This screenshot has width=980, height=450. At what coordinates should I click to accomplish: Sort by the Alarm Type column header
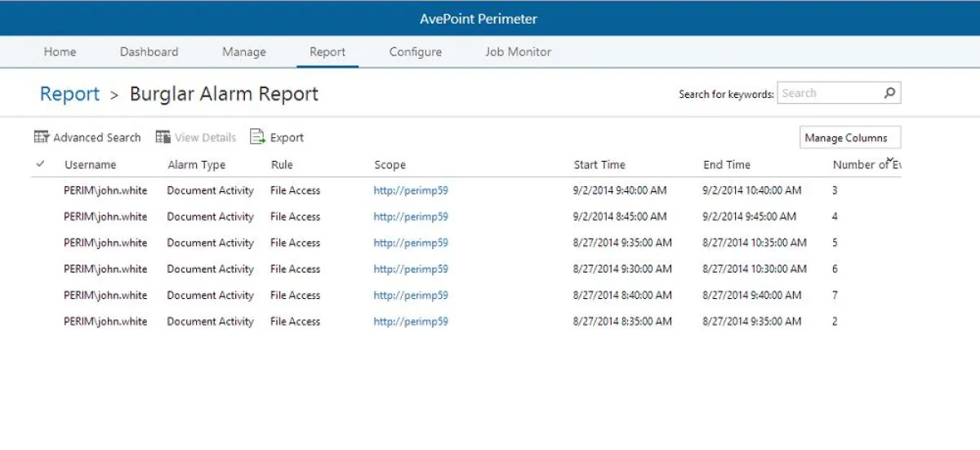196,165
